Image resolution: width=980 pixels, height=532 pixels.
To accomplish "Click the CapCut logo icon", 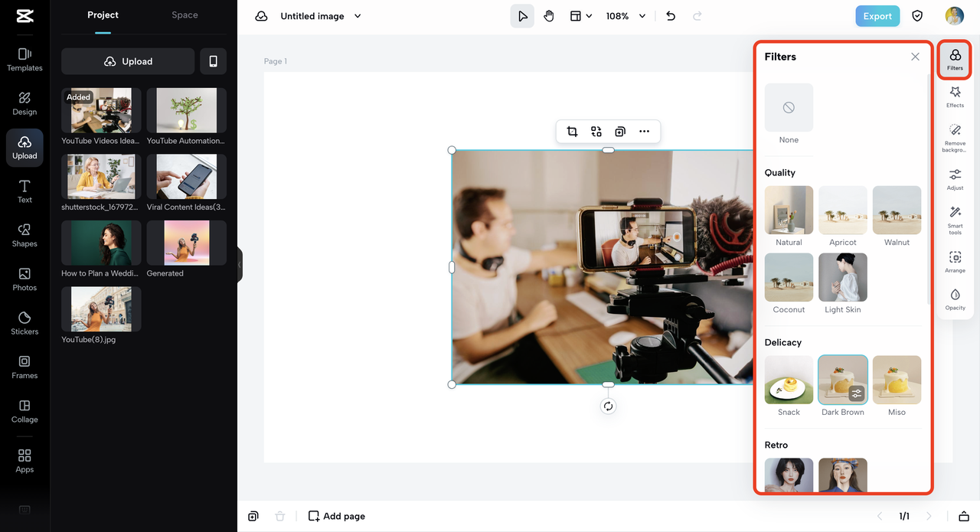I will coord(24,16).
